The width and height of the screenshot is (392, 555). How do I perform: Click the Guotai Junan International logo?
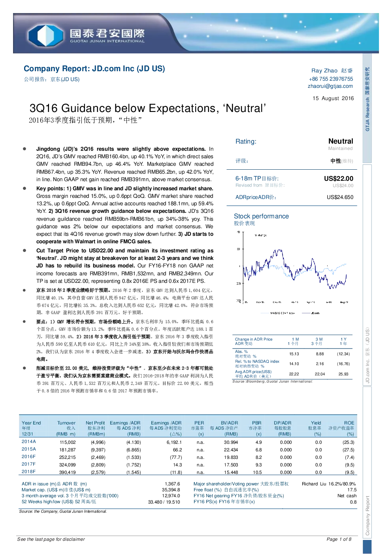[x=87, y=36]
